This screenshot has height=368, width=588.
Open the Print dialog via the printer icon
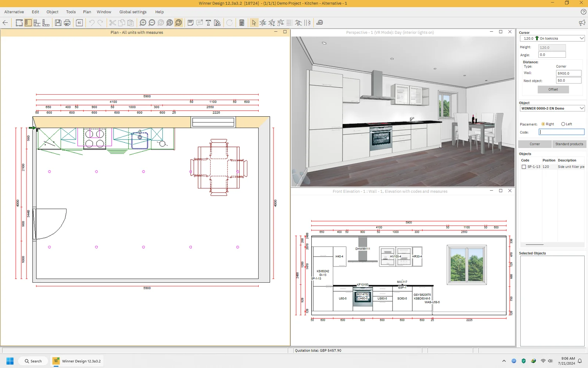[x=67, y=23]
